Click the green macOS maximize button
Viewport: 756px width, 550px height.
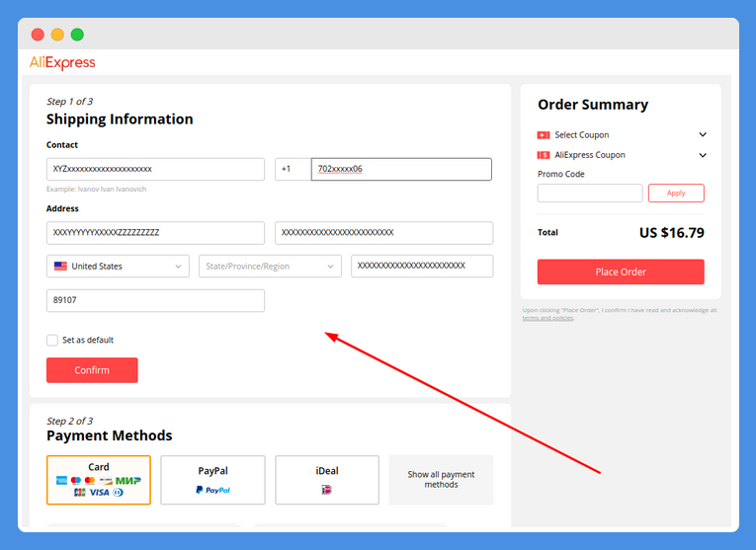click(77, 35)
